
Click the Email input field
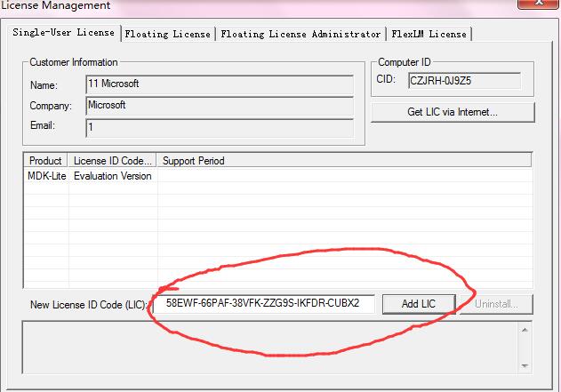tap(220, 128)
